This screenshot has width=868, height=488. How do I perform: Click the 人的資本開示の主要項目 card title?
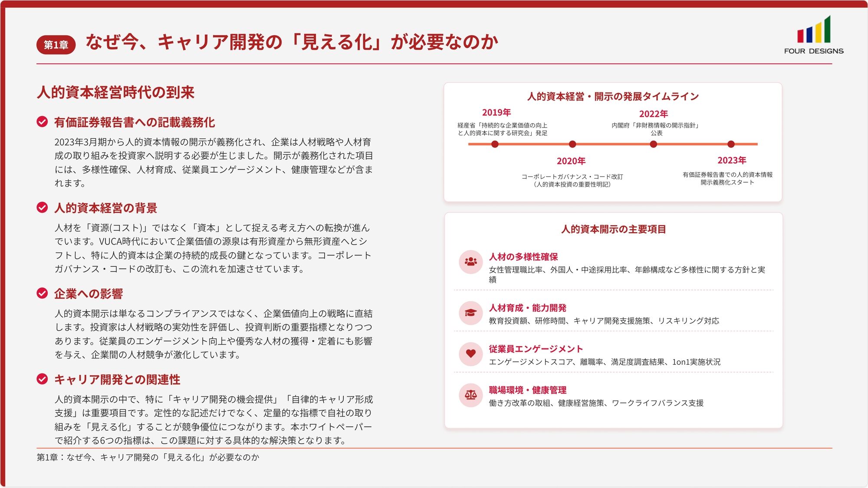pos(613,229)
